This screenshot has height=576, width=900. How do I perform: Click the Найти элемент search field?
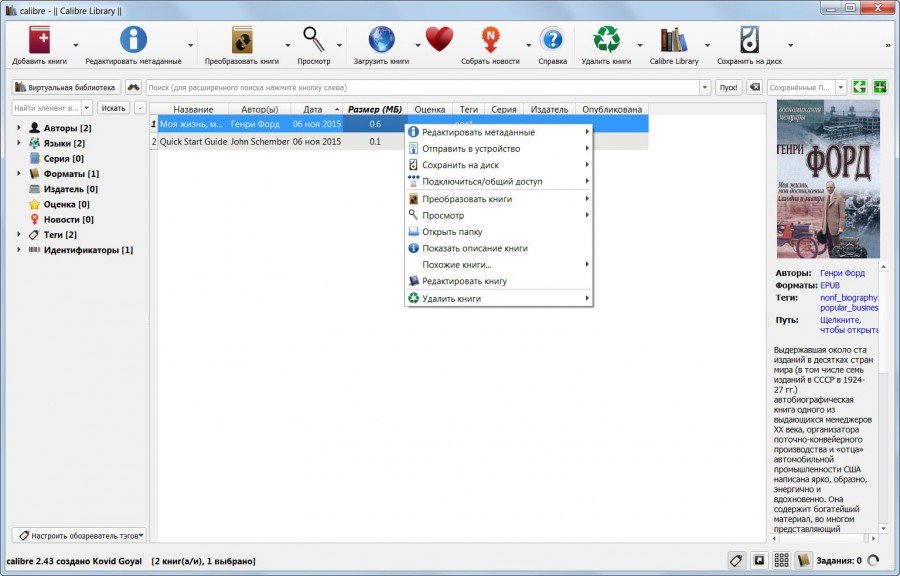(46, 108)
